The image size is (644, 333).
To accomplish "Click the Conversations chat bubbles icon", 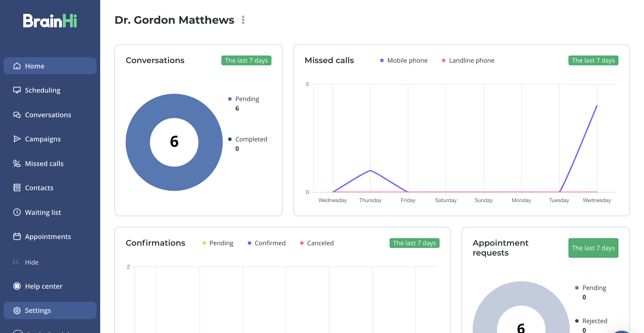I will point(17,115).
